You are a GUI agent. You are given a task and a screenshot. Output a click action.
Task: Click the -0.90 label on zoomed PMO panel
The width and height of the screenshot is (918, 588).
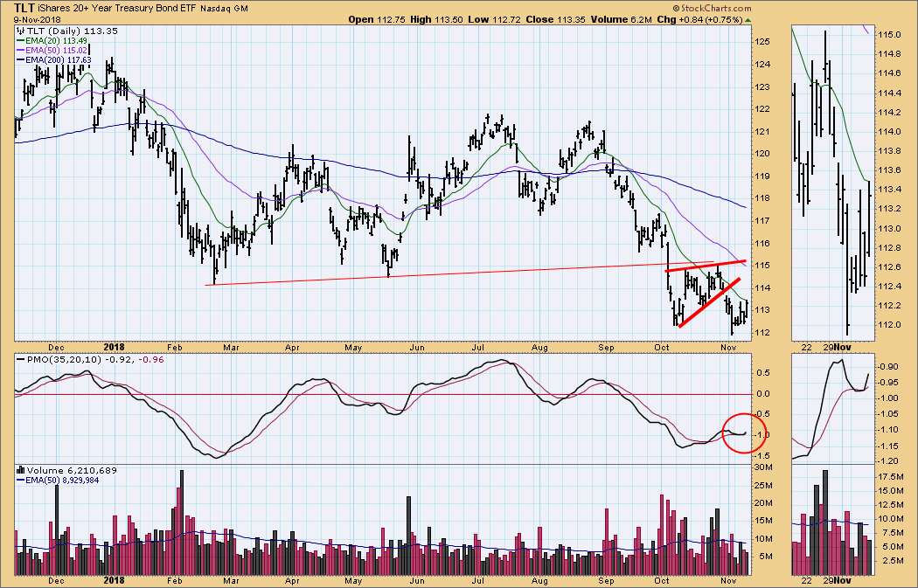[888, 367]
